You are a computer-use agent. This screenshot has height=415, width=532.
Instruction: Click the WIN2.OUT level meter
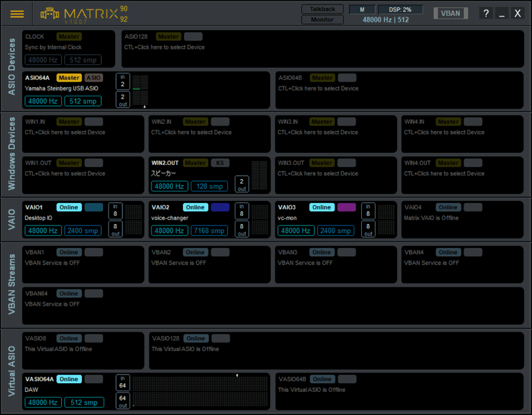(259, 175)
